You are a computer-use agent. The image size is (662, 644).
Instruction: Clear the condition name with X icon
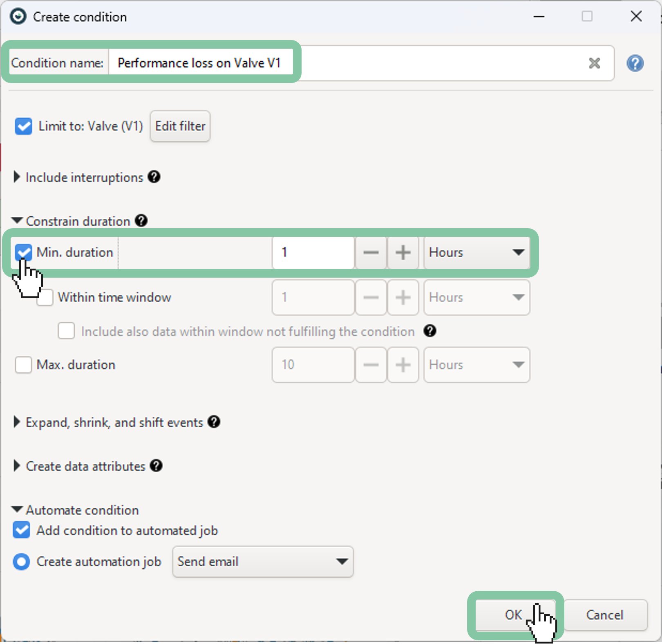[594, 63]
